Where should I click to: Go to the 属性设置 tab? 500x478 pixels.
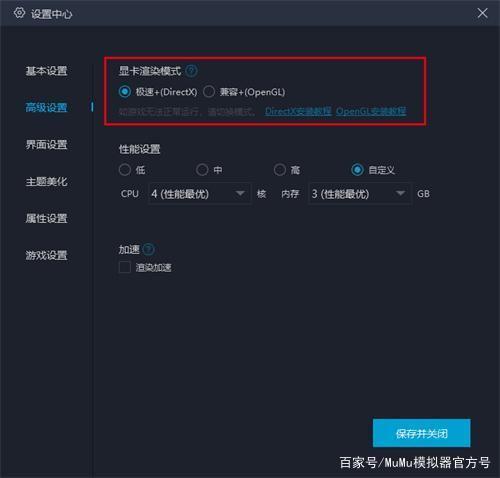[46, 218]
